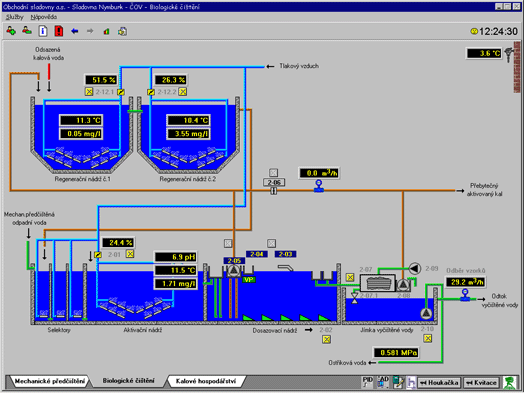Open the red alarm exclamation icon
Image resolution: width=524 pixels, height=393 pixels.
(59, 31)
